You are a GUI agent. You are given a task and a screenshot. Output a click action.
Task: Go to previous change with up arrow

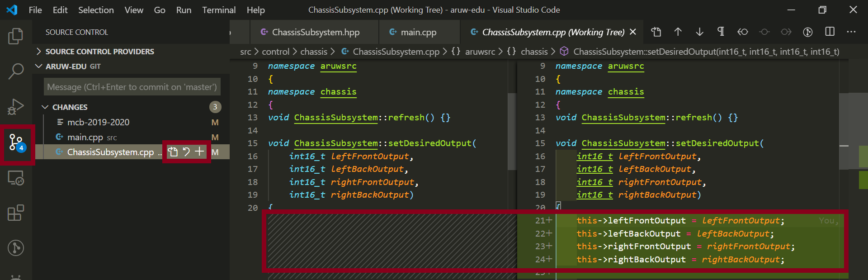678,32
